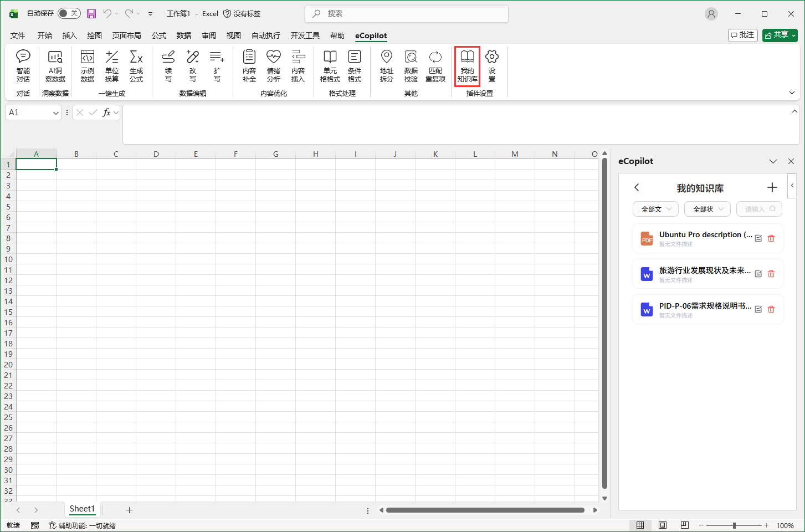Switch to the 开发工具 tab
805x532 pixels.
tap(305, 35)
